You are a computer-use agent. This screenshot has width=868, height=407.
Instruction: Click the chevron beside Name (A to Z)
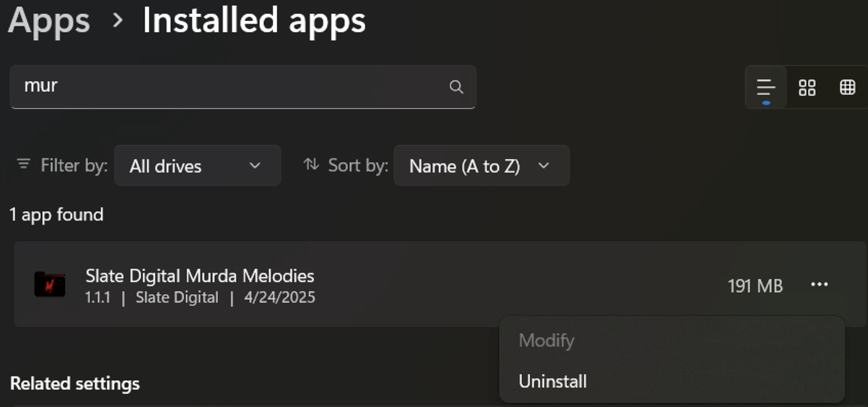(x=544, y=166)
